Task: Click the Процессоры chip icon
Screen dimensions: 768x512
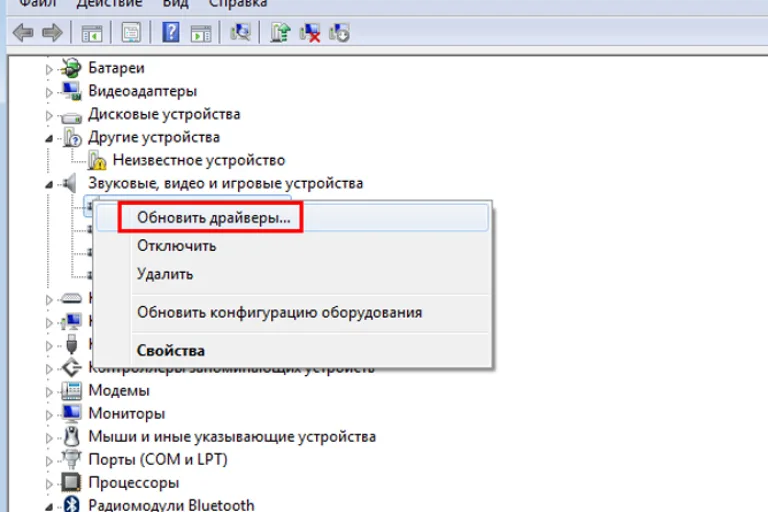Action: 71,482
